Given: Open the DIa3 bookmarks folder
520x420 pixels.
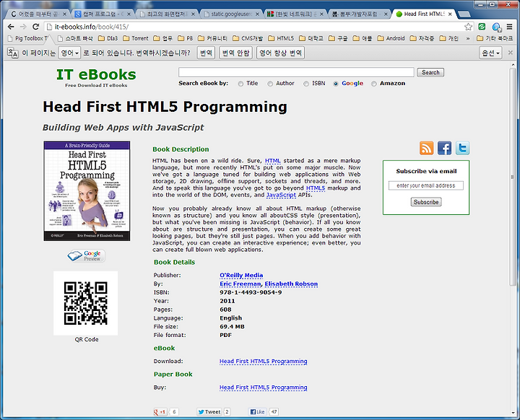Looking at the screenshot, I should click(108, 38).
